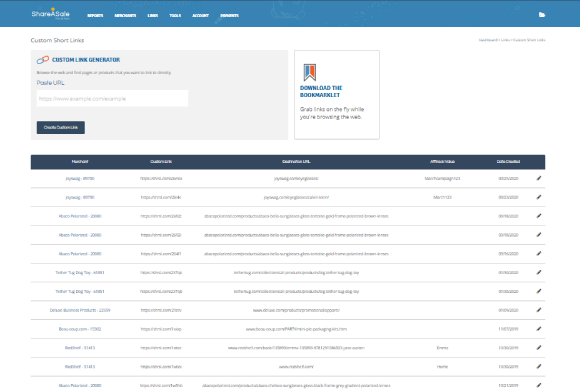
Task: Select the March123 affiliate value
Action: pos(442,197)
